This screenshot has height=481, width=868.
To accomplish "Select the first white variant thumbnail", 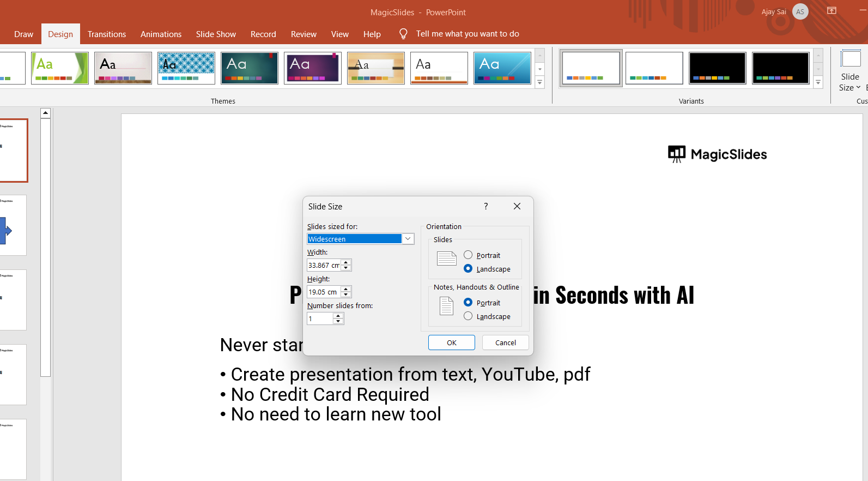I will point(591,68).
